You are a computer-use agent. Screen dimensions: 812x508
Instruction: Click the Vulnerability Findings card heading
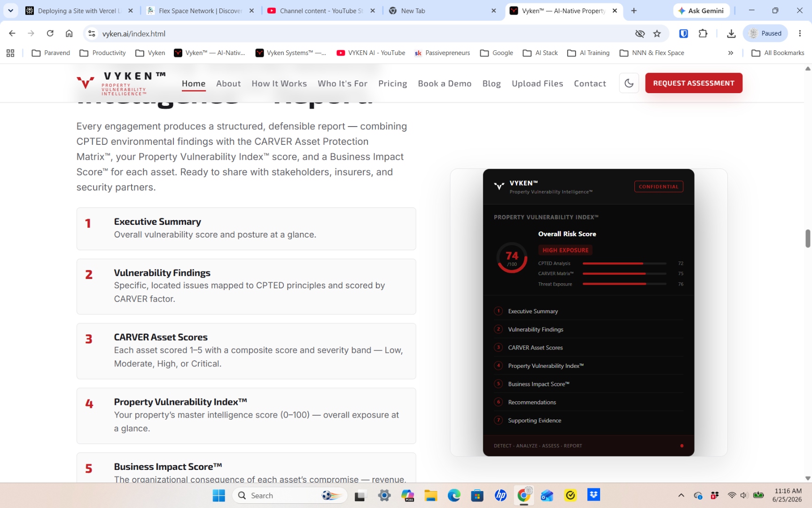coord(162,273)
